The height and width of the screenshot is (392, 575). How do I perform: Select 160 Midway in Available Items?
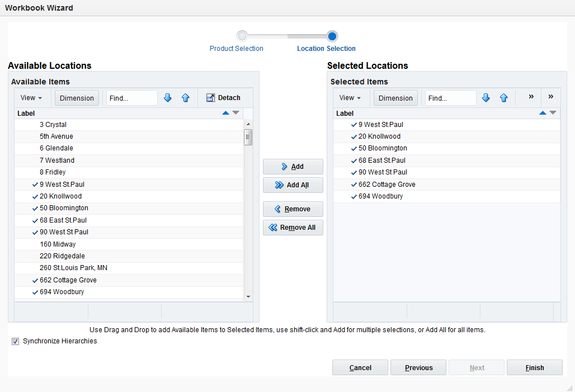pyautogui.click(x=129, y=244)
